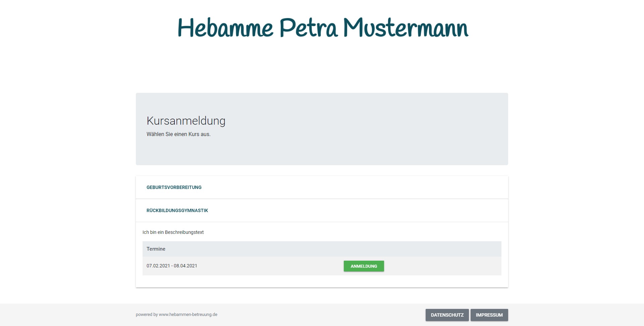
Task: Visit the www.hebammen-betreuung.de footer link
Action: (188, 315)
